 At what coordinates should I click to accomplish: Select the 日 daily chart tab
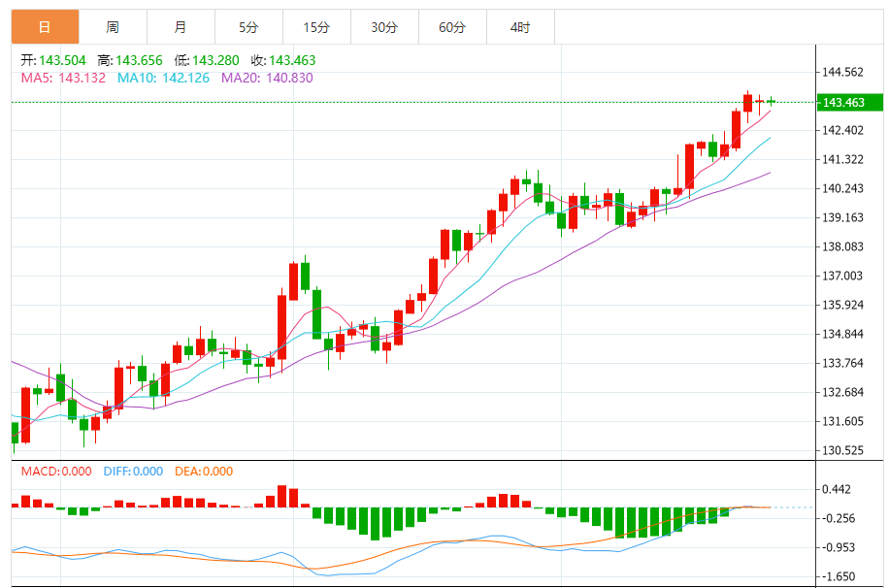pos(45,27)
